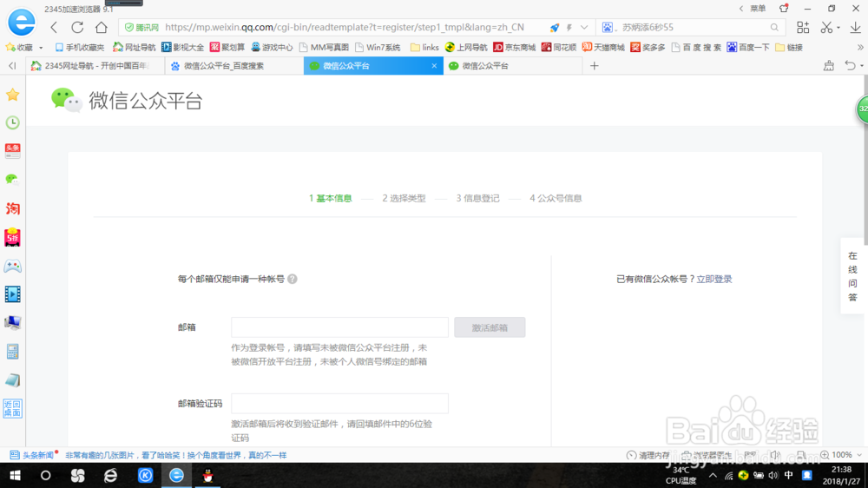
Task: Open the downloads arrow icon
Action: pos(855,27)
